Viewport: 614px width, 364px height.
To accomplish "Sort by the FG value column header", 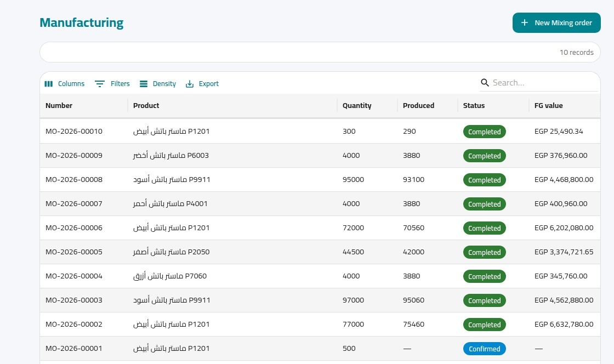I will (548, 106).
